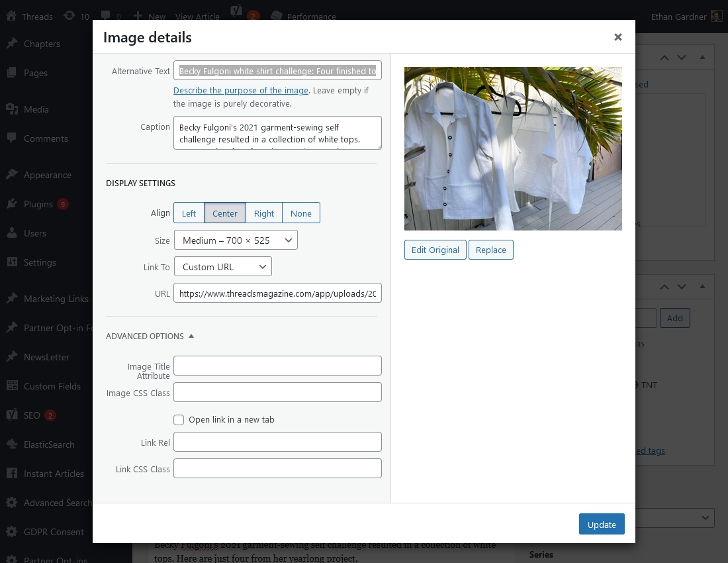Screen dimensions: 728x563
Task: Click the Edit Original button
Action: pos(435,250)
